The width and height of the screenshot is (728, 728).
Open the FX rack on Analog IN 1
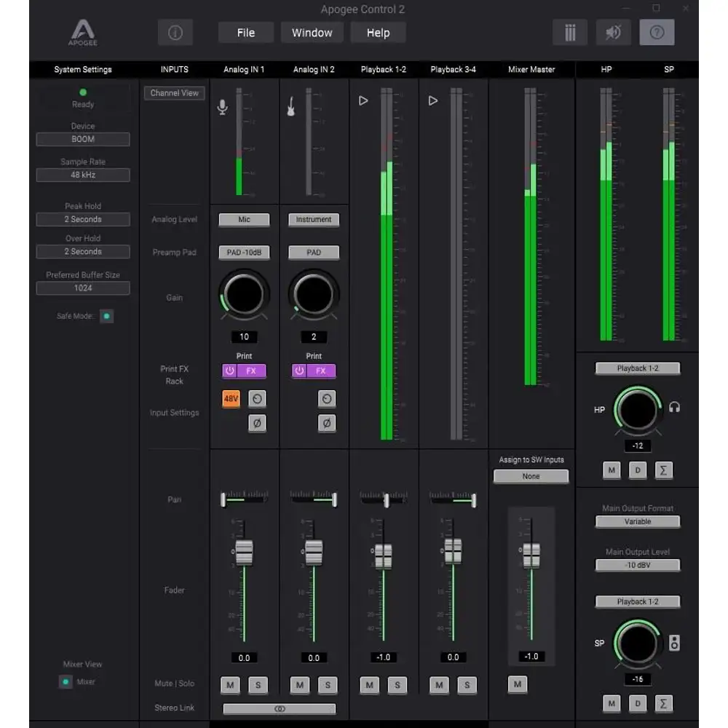(x=251, y=371)
